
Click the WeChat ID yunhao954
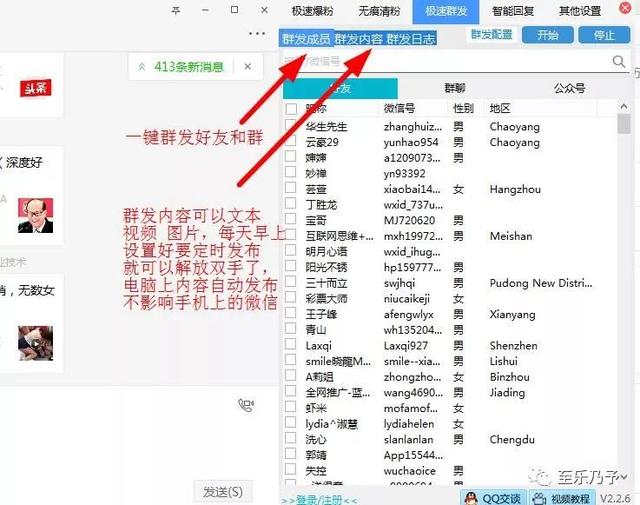pos(411,142)
